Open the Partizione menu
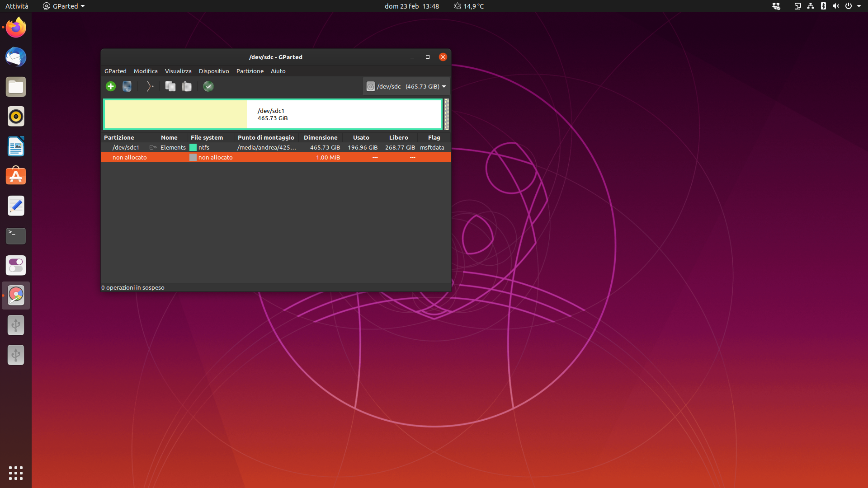The image size is (868, 488). coord(250,71)
